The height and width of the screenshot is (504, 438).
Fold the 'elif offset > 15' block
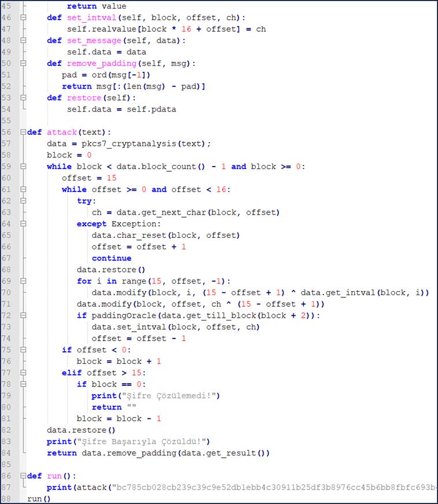[23, 373]
